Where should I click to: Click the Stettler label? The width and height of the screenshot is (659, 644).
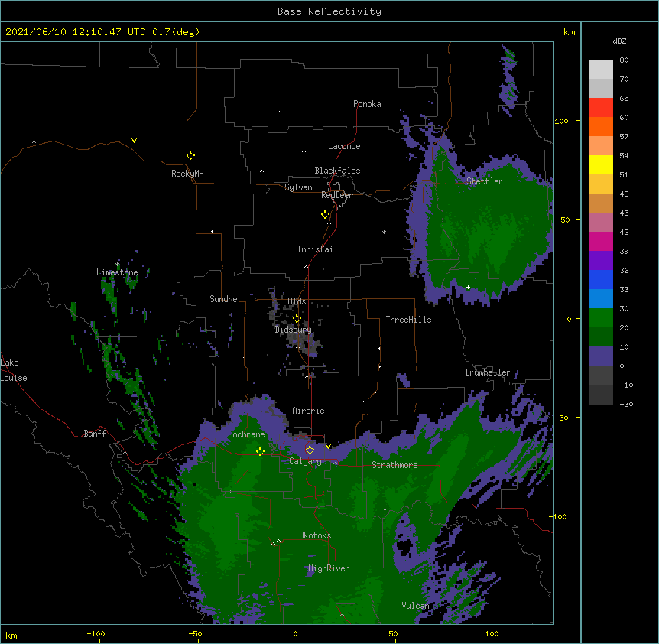click(x=485, y=181)
